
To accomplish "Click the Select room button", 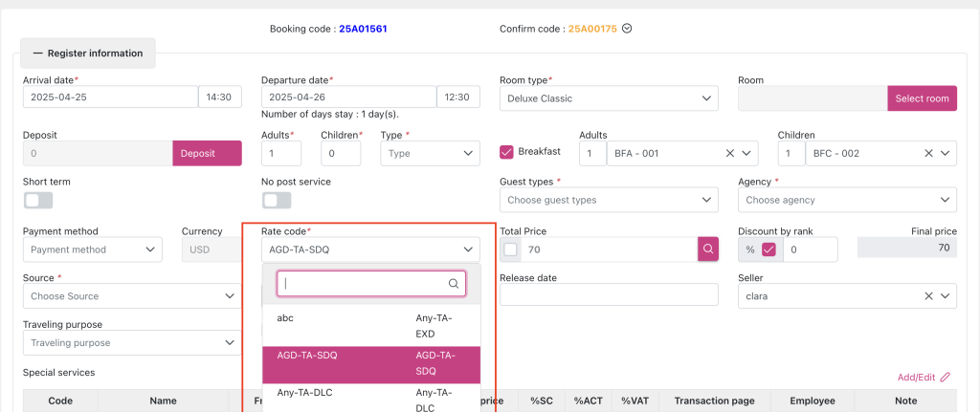I will tap(923, 98).
